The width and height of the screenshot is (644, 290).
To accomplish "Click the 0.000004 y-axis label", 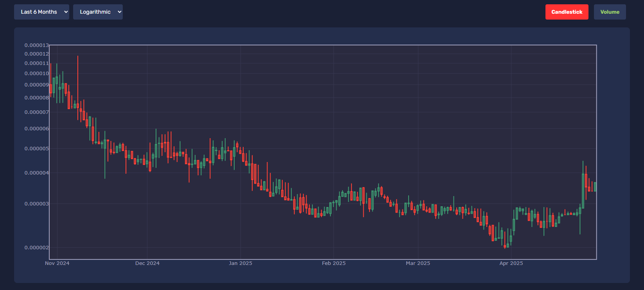I will pos(37,173).
